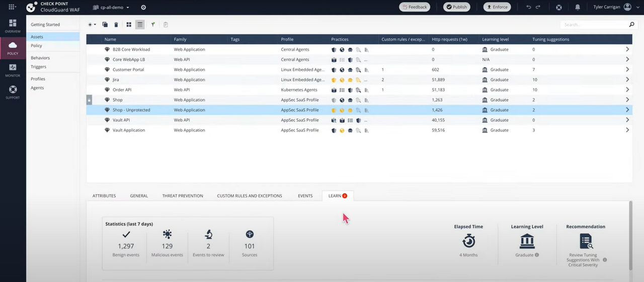
Task: Switch to the Threat Prevention tab
Action: coord(183,196)
